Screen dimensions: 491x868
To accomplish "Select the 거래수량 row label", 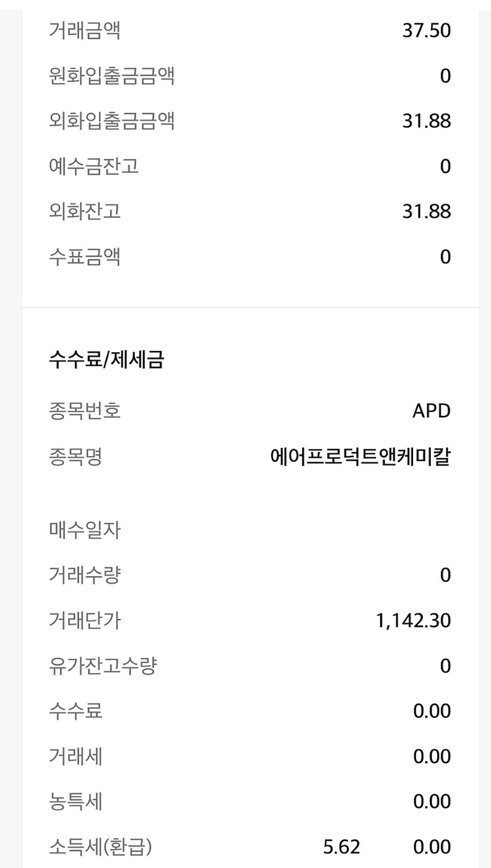I will coord(85,575).
